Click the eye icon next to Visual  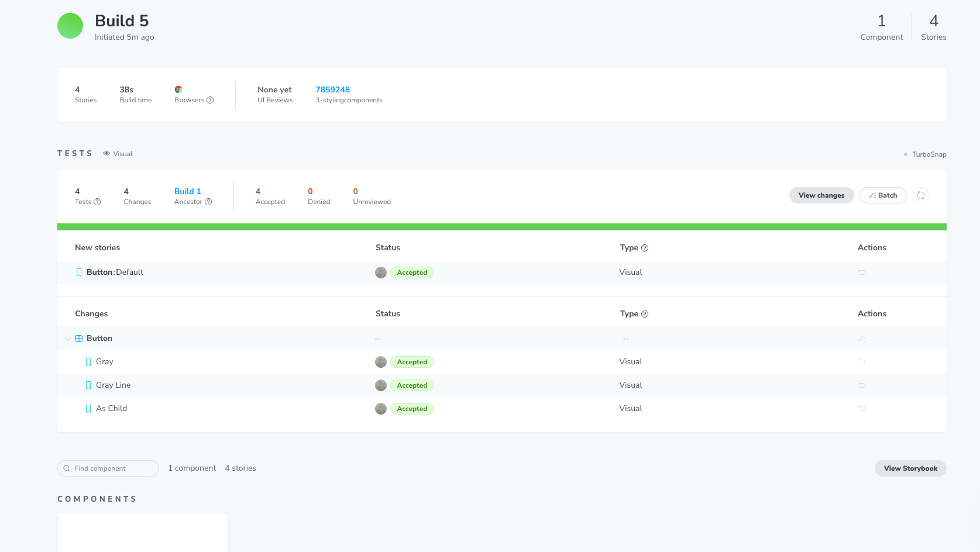pos(106,154)
